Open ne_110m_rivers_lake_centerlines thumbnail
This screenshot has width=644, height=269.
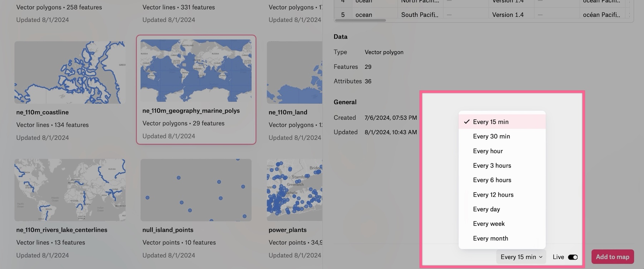[70, 190]
